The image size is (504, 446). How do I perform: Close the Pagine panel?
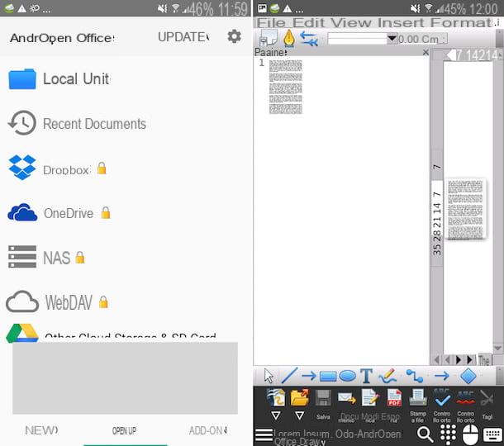[426, 52]
